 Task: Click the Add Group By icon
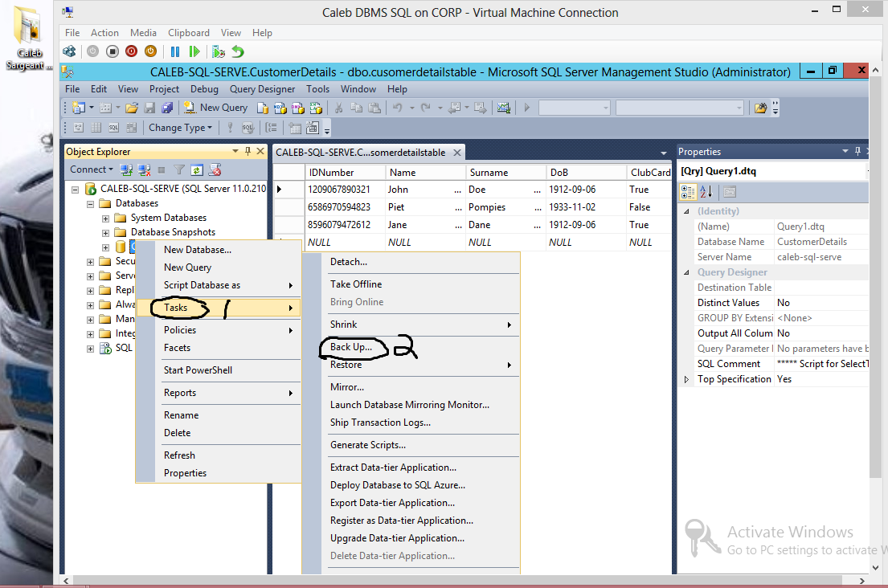pyautogui.click(x=272, y=128)
